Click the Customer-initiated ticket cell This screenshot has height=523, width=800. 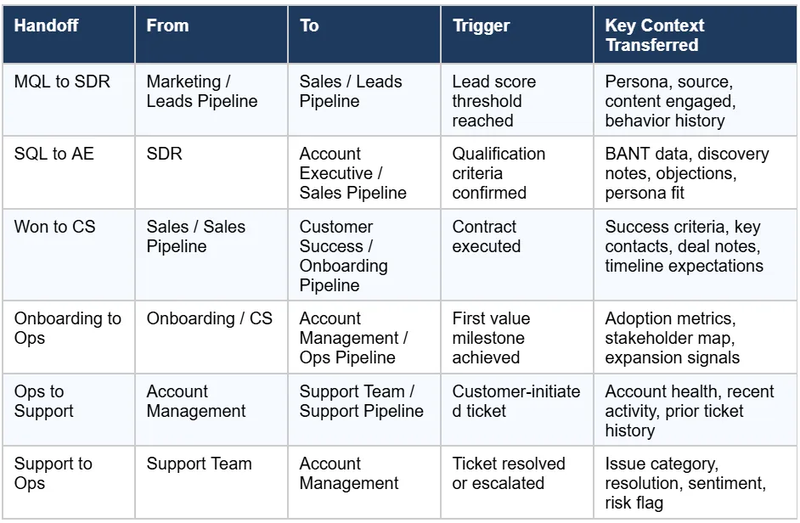[x=516, y=401]
